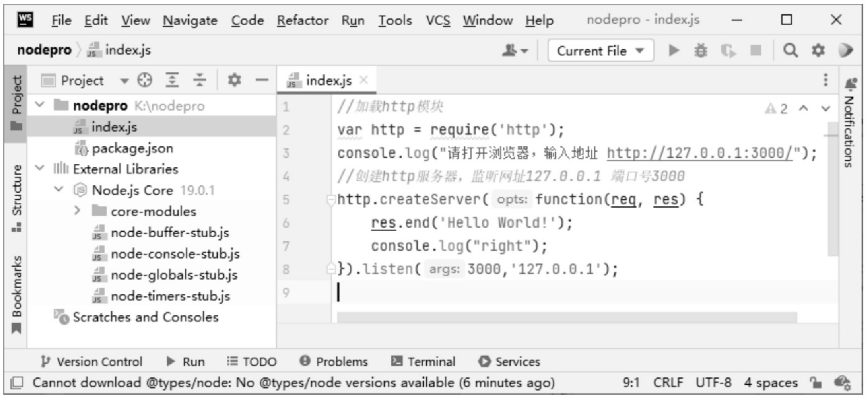Toggle the Bookmarks tool window

[x=16, y=294]
